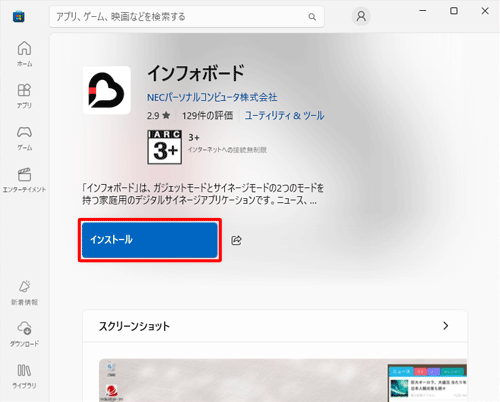Click the インターネットへの接続無制限 note
500x402 pixels.
(x=227, y=150)
